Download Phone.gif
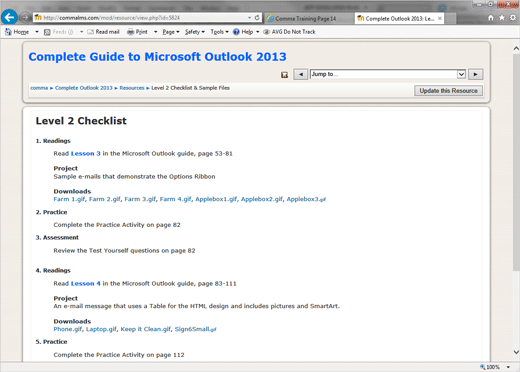Screen dimensions: 520x372 point(68,329)
